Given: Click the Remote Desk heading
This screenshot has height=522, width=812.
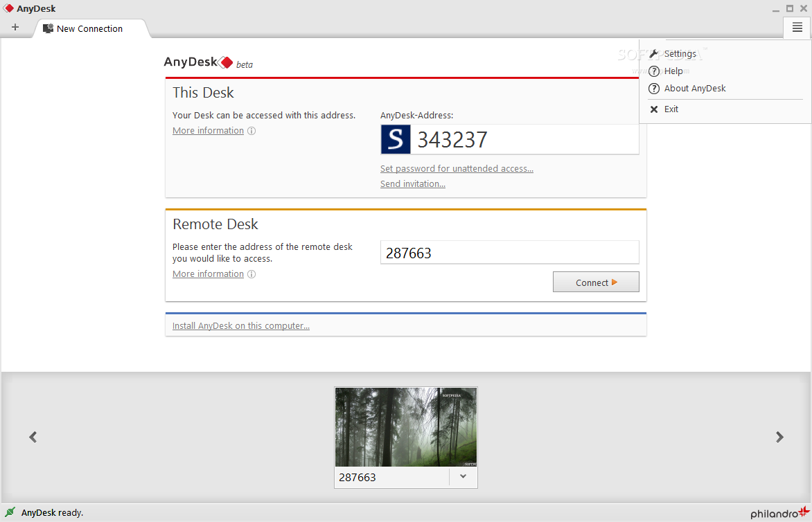Looking at the screenshot, I should coord(215,224).
